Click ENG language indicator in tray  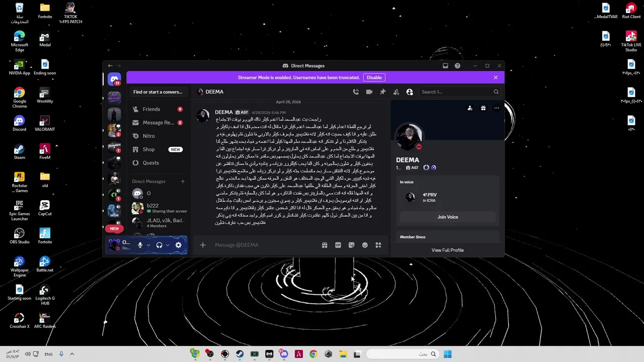pos(48,354)
